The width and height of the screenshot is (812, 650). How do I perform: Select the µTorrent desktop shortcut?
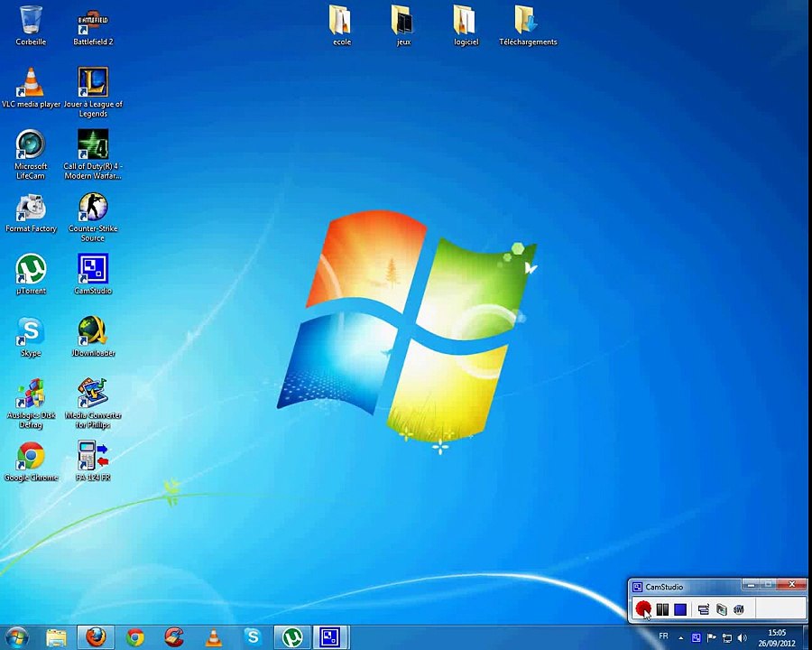[31, 274]
